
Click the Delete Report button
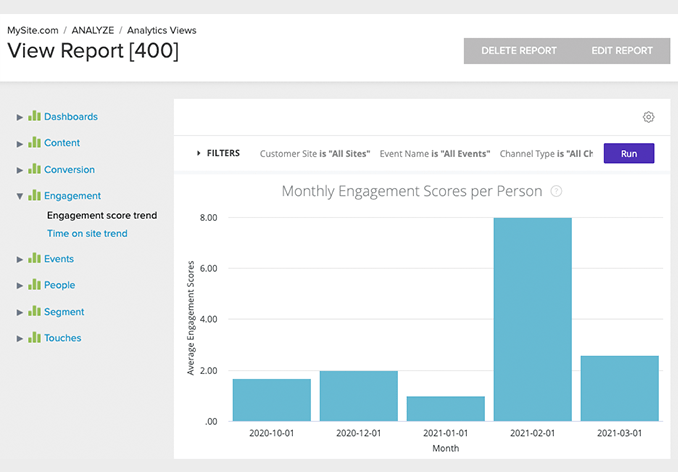point(518,50)
